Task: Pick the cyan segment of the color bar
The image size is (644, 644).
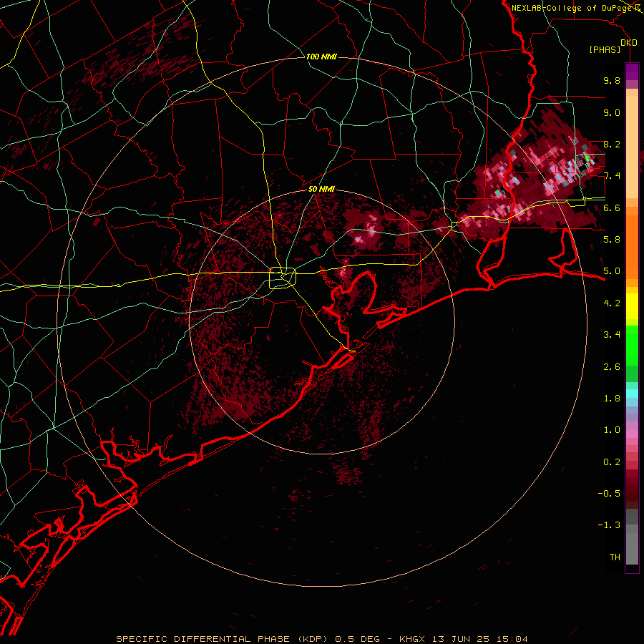Action: click(632, 394)
